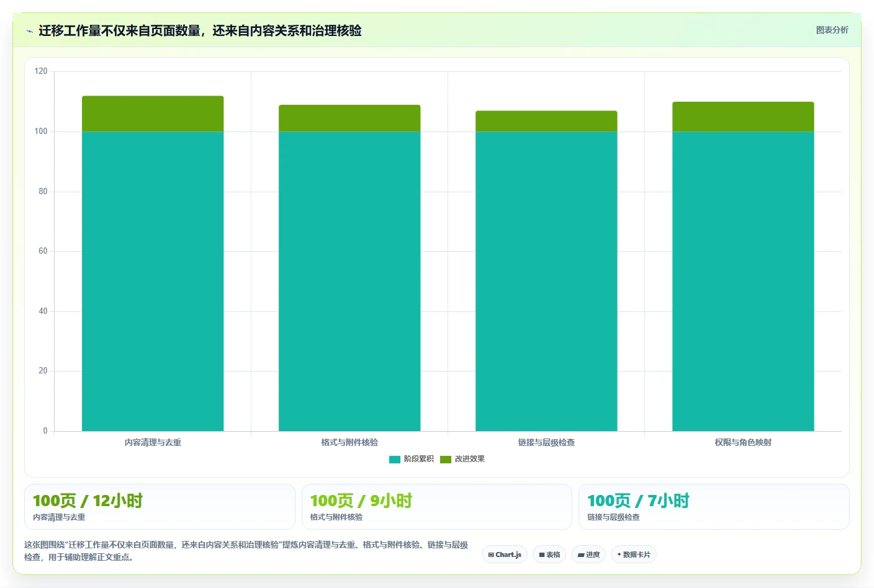This screenshot has height=588, width=874.
Task: Open the 100页 / 9小时 data card
Action: point(436,507)
